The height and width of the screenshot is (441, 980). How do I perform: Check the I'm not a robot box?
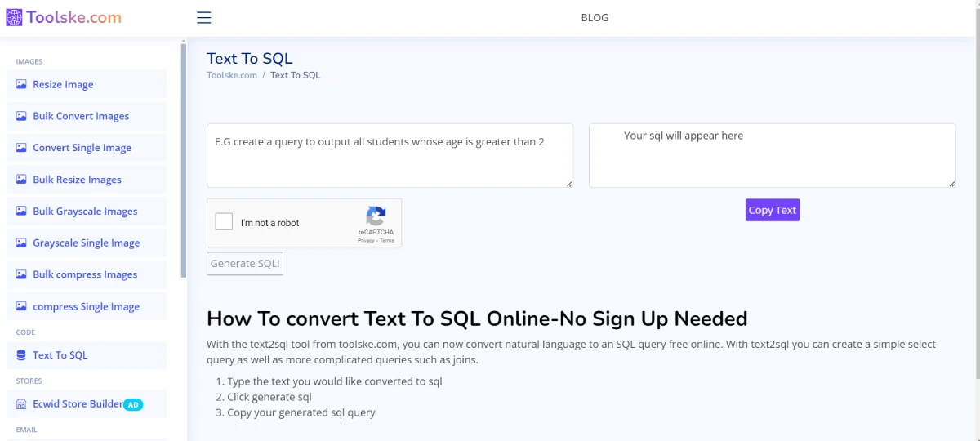pyautogui.click(x=224, y=222)
